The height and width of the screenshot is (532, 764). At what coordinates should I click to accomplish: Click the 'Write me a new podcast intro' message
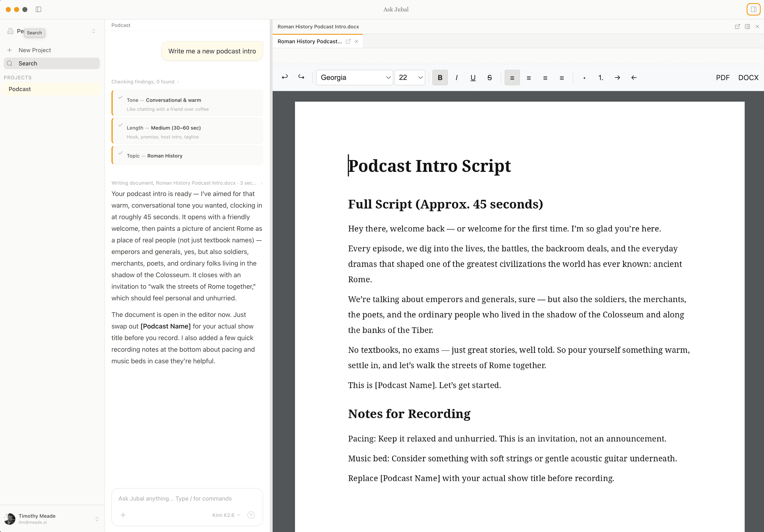[212, 51]
